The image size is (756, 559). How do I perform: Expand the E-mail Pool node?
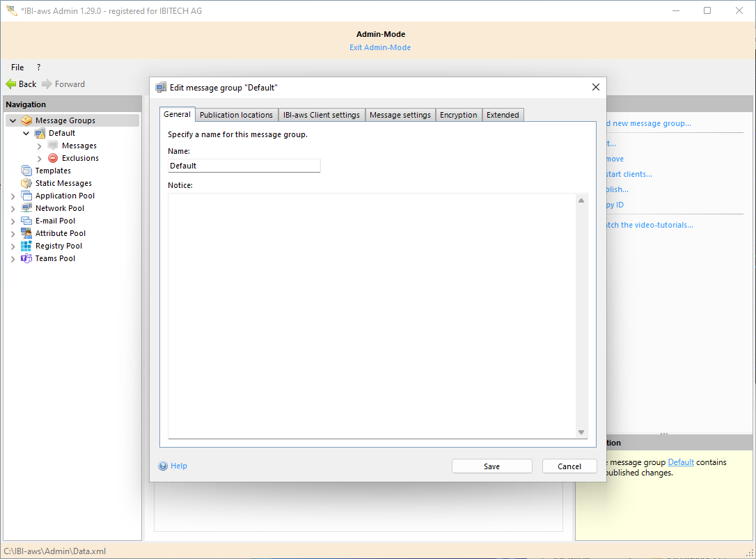[13, 221]
